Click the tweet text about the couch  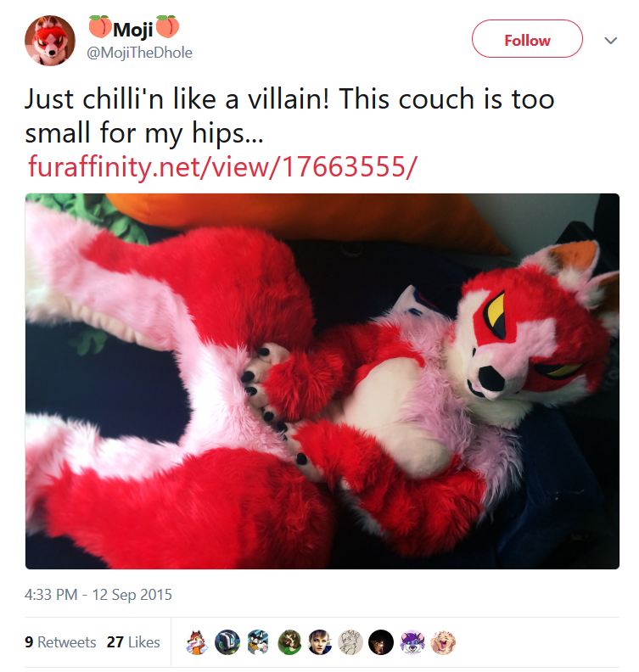pos(289,115)
